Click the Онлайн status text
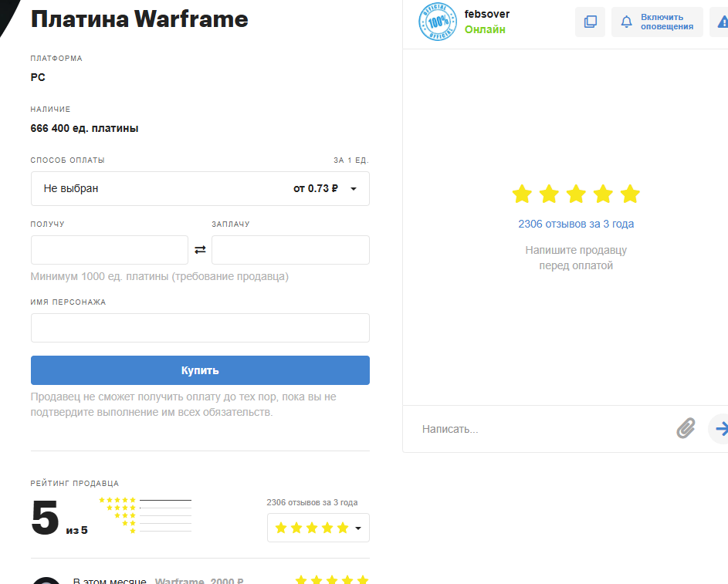This screenshot has width=728, height=584. click(x=485, y=29)
